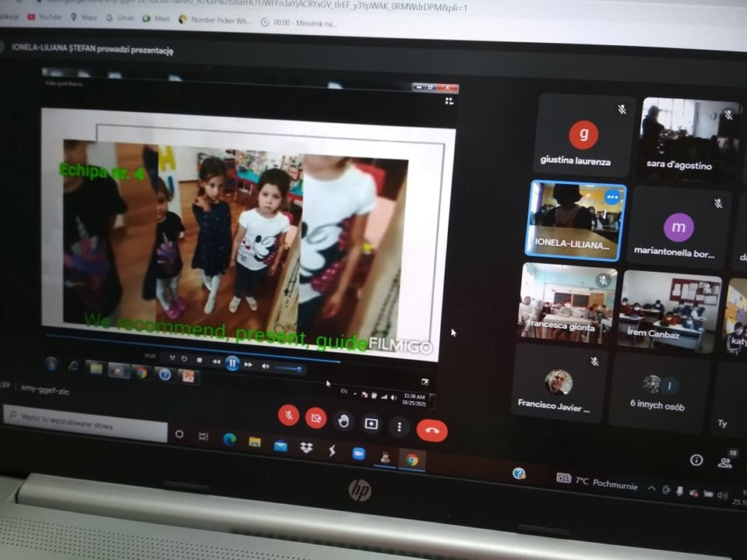Open folder icon in shared taskbar
747x560 pixels.
tap(96, 368)
